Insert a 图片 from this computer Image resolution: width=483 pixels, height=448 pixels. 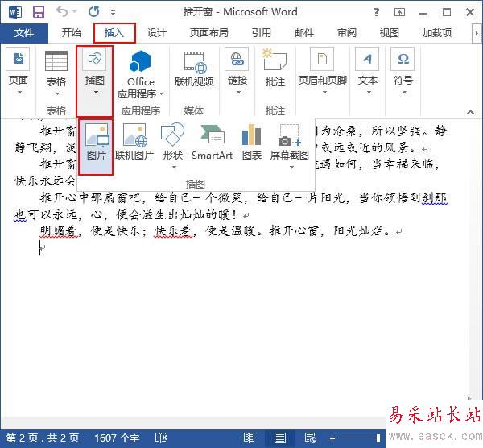pos(96,147)
